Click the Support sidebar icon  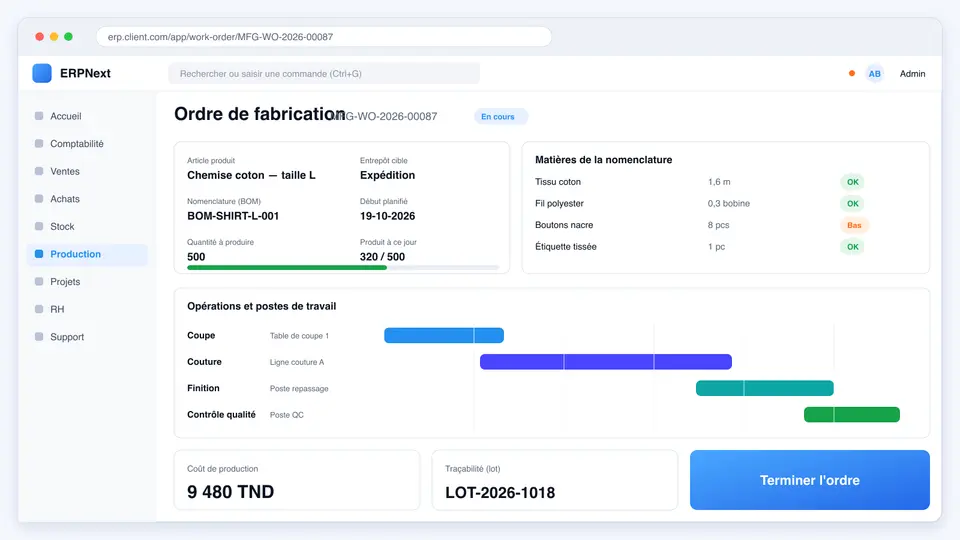[39, 336]
